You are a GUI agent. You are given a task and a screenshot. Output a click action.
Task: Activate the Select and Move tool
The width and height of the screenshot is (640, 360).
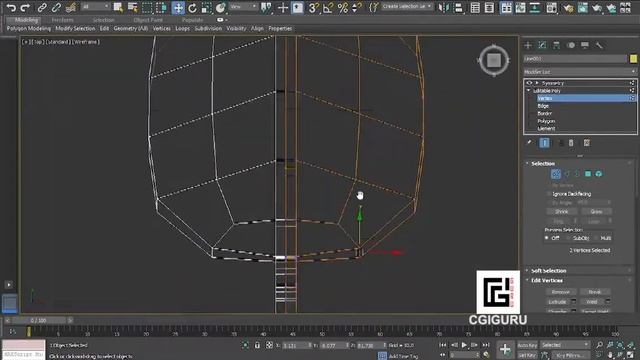(178, 7)
